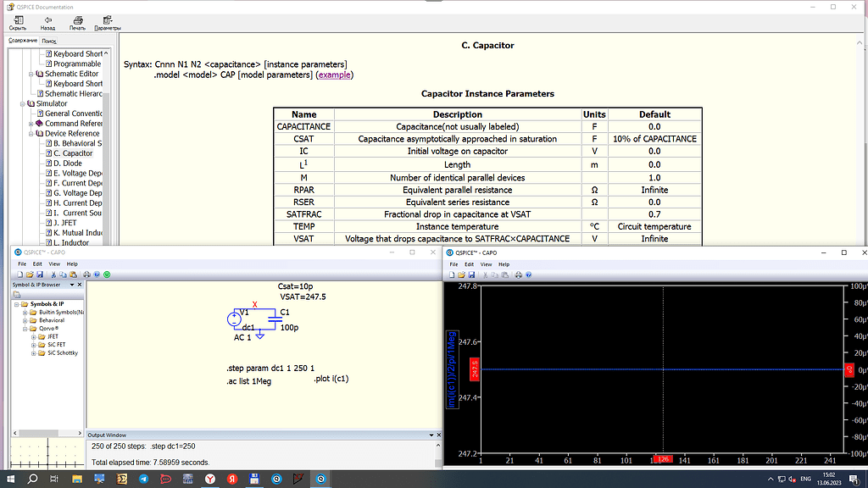Run simulation with the green run icon

point(105,274)
